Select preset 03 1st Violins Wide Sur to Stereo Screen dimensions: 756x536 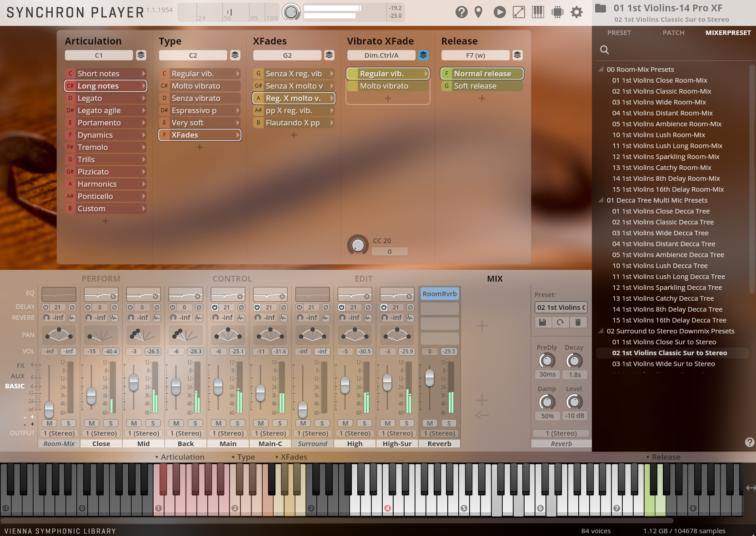click(x=664, y=363)
